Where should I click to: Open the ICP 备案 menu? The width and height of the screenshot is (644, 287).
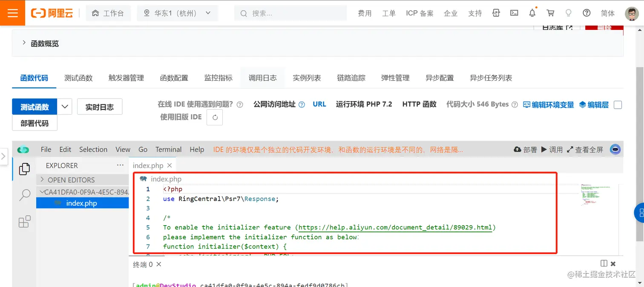coord(420,13)
